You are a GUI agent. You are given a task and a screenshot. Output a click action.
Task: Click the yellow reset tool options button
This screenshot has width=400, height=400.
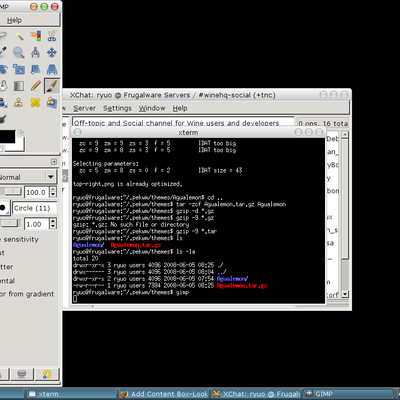coord(47,374)
